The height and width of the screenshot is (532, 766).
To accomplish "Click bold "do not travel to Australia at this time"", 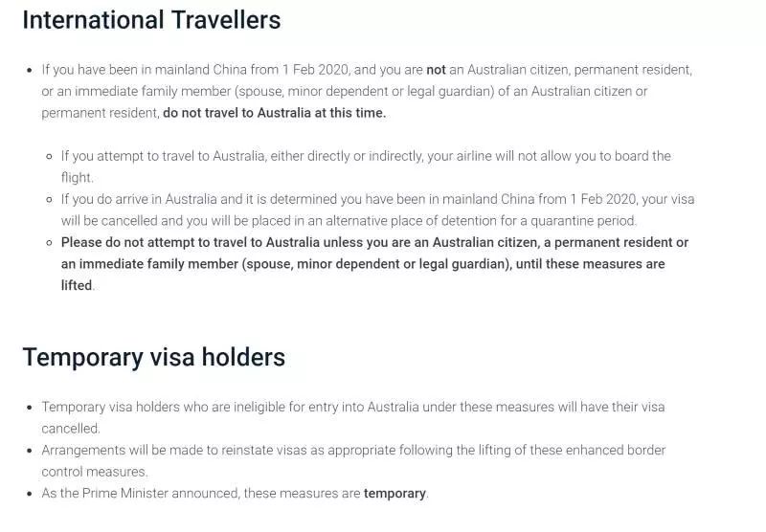I will click(x=275, y=113).
